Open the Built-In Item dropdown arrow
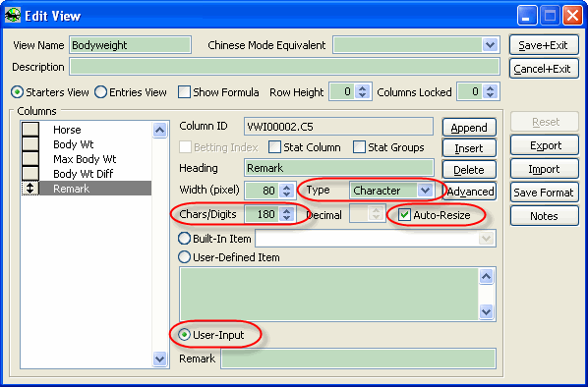Image resolution: width=588 pixels, height=387 pixels. click(487, 239)
